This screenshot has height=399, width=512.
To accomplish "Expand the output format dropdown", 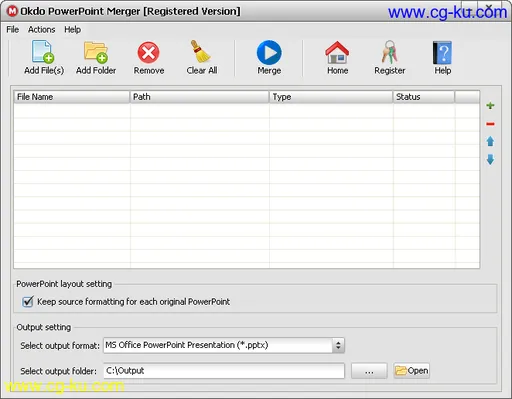I will click(338, 345).
